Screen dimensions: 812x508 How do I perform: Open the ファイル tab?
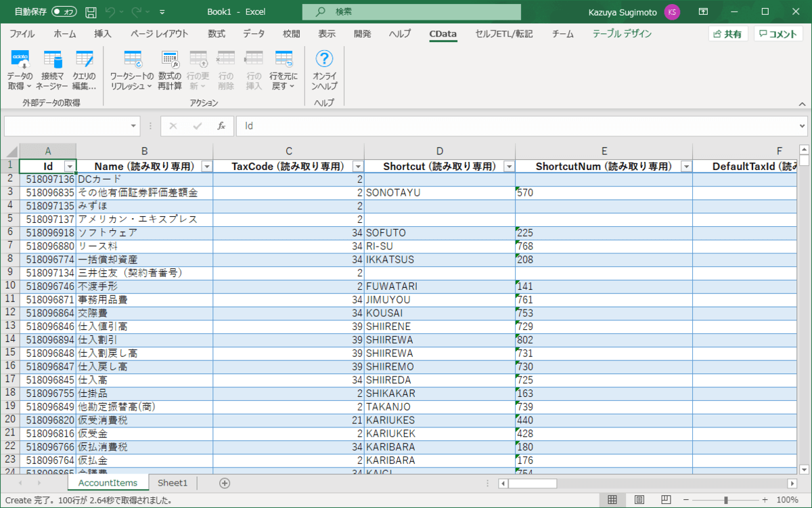click(x=22, y=34)
